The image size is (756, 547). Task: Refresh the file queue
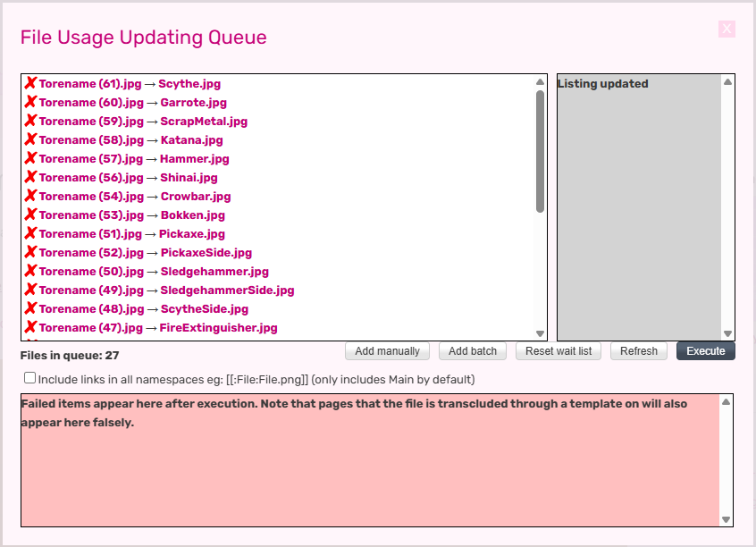pyautogui.click(x=638, y=351)
